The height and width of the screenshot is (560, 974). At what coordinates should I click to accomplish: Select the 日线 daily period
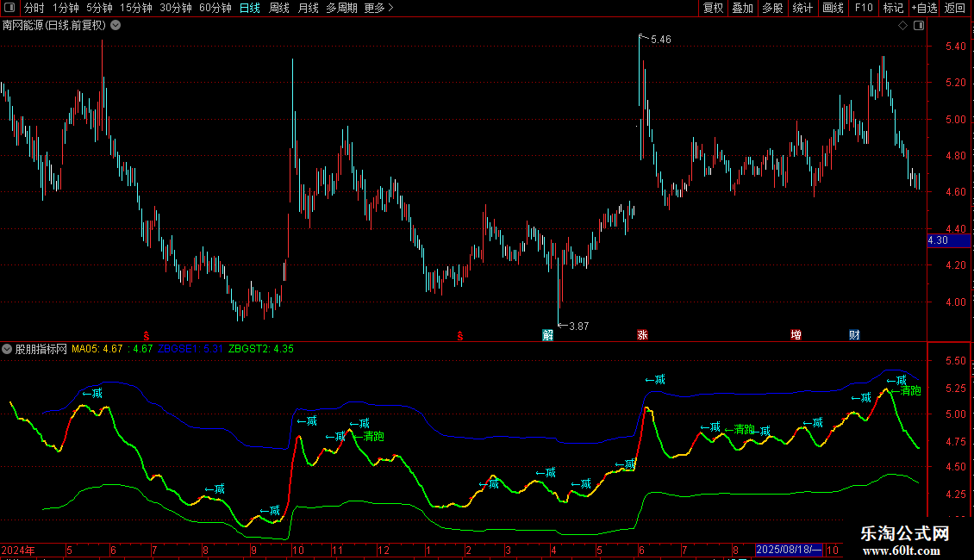(250, 8)
